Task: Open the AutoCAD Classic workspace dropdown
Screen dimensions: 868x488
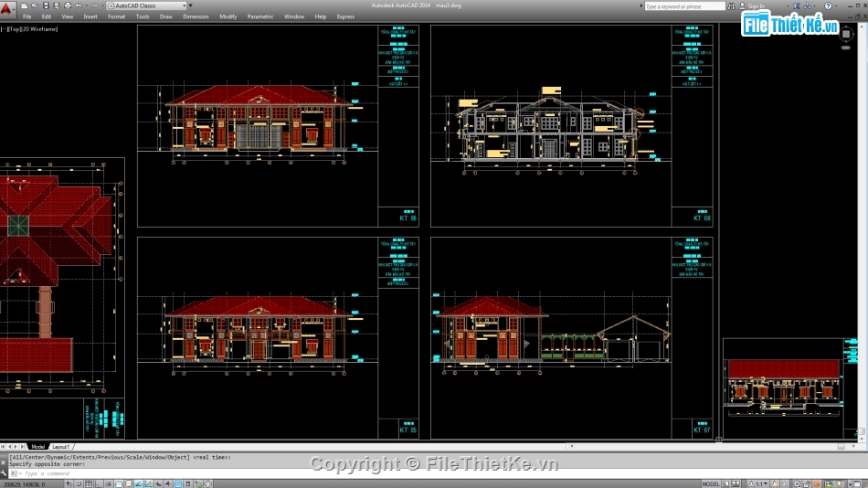Action: click(x=147, y=5)
